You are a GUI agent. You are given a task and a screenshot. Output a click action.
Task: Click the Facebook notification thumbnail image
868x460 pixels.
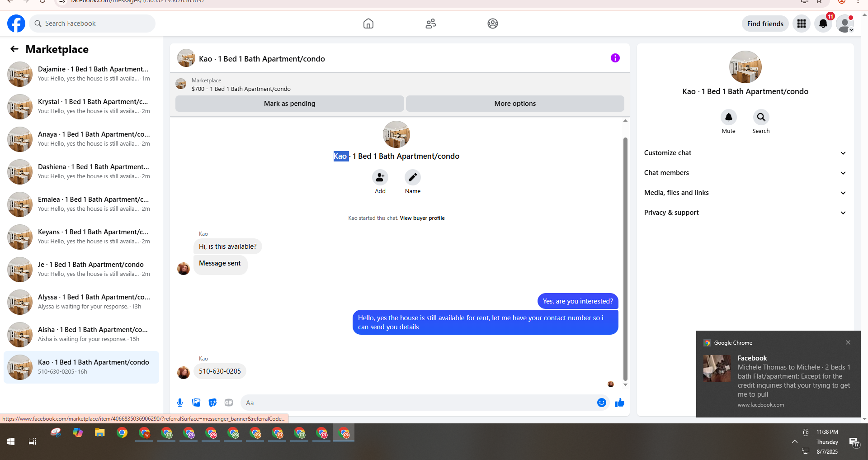point(717,369)
